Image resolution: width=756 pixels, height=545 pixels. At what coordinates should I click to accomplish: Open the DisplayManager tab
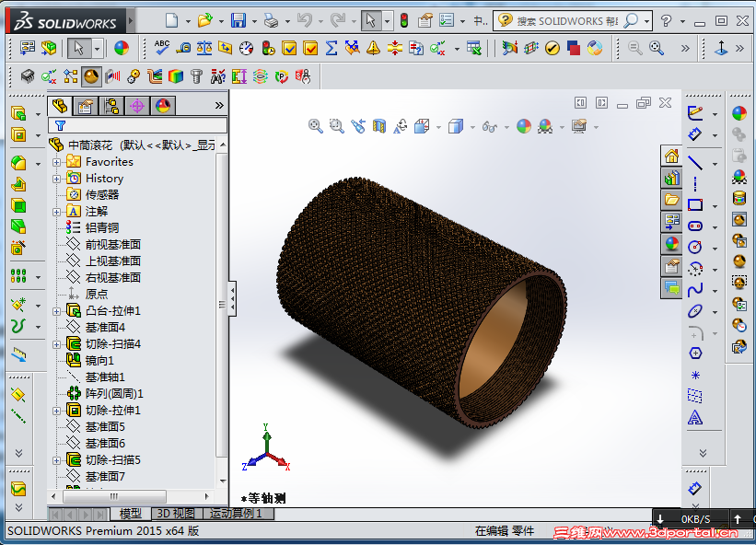pyautogui.click(x=163, y=106)
